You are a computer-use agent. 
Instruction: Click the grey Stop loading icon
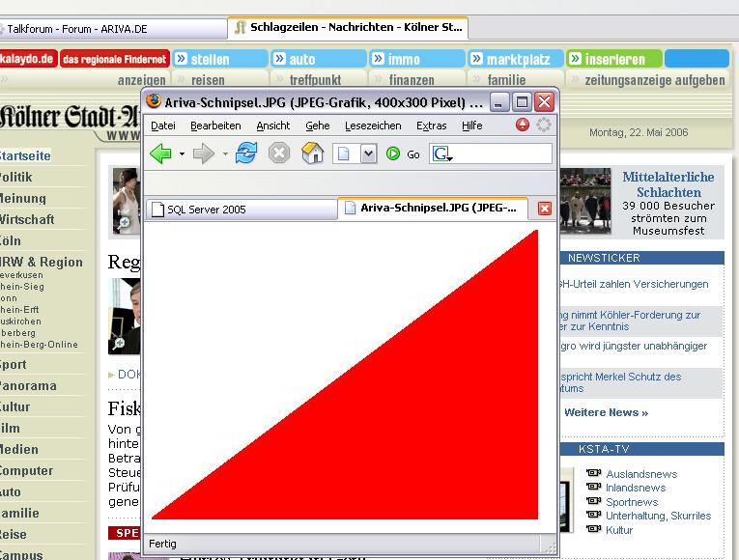(x=279, y=154)
